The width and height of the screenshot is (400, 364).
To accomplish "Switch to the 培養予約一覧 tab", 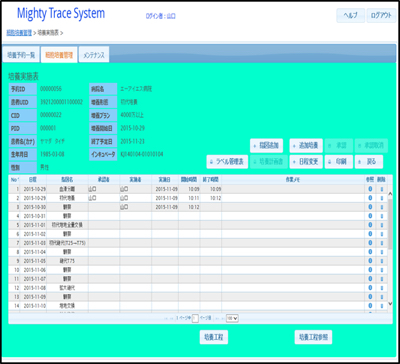I will pos(21,55).
